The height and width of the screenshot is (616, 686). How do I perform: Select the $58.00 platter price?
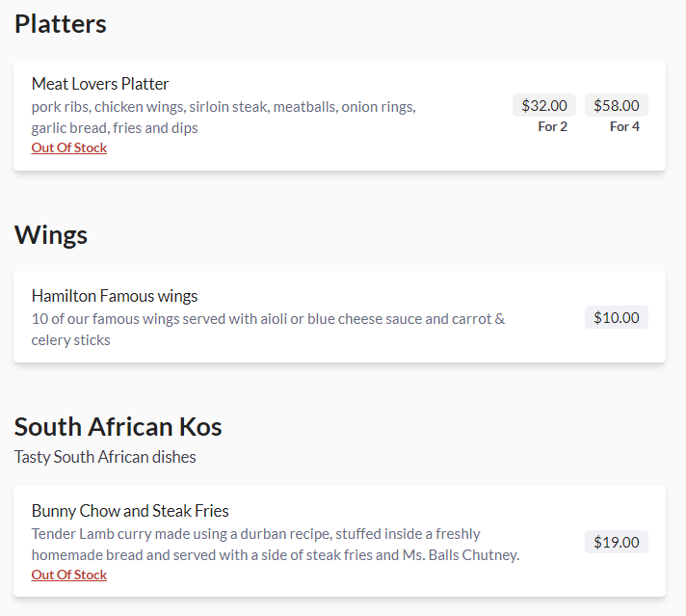pos(617,105)
